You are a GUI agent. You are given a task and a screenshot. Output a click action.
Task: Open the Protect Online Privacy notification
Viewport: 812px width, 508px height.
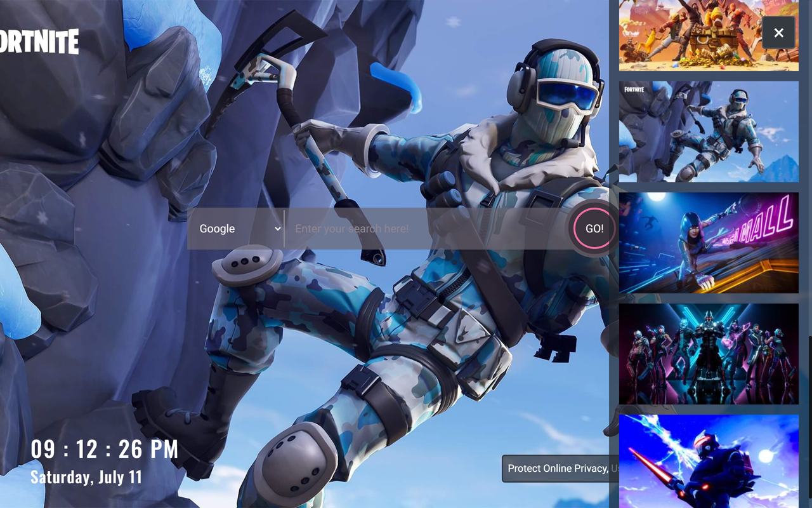coord(561,469)
